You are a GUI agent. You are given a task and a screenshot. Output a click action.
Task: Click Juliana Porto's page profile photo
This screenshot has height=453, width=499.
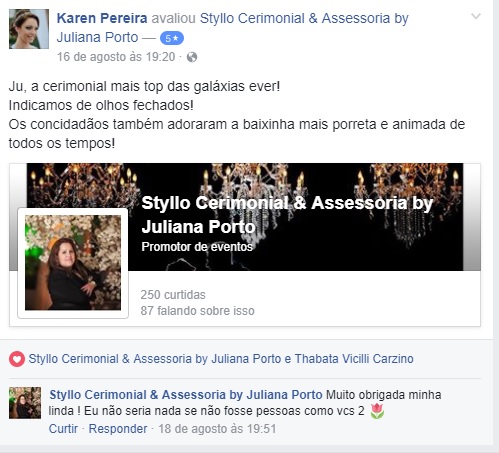73,263
